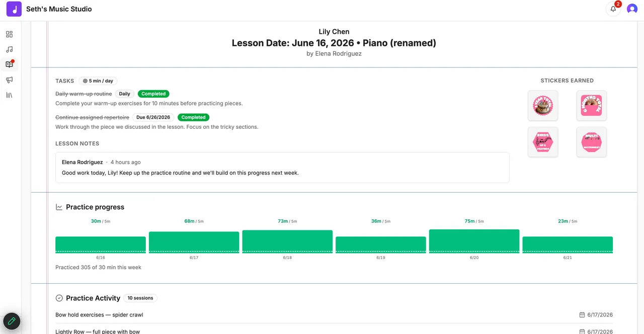Click the 68m / 5m label
The height and width of the screenshot is (334, 644).
pos(194,221)
